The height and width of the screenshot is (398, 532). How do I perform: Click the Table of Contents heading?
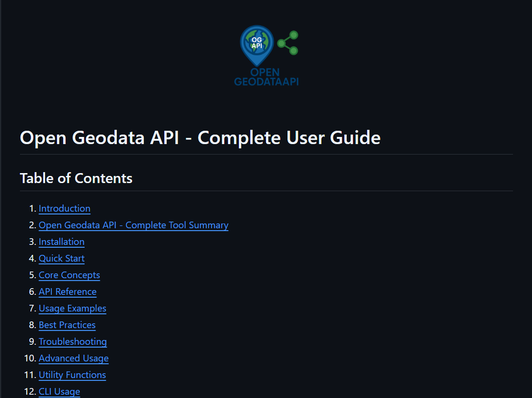76,178
